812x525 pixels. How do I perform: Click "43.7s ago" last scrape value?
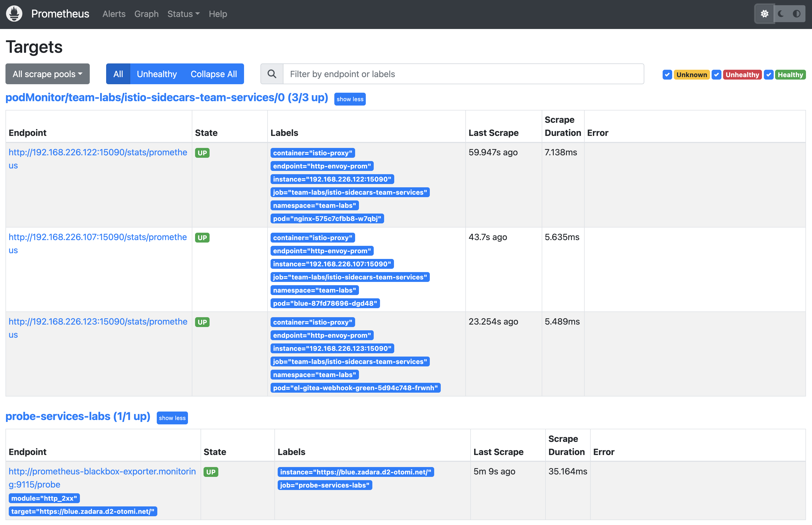point(488,237)
